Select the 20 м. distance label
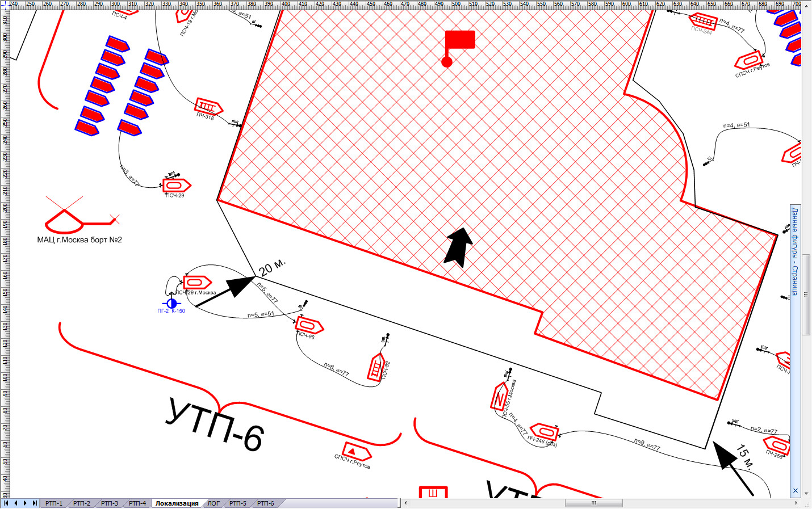Viewport: 812px width, 509px height. pyautogui.click(x=273, y=267)
